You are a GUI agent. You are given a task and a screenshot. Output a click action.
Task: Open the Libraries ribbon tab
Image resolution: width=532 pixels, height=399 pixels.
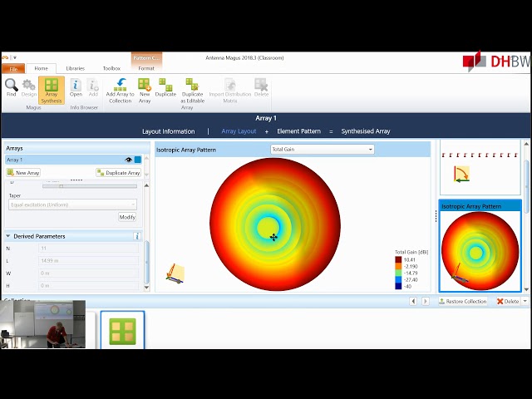75,68
